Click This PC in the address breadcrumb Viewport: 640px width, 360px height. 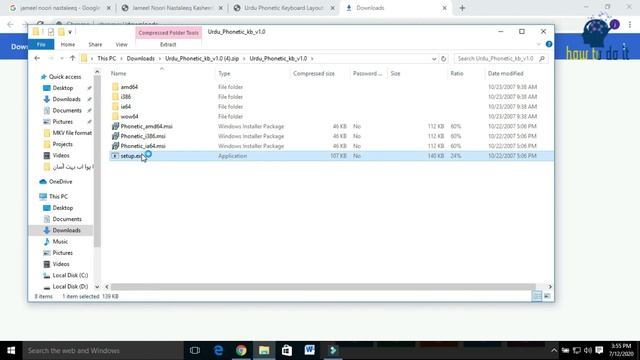tap(107, 59)
